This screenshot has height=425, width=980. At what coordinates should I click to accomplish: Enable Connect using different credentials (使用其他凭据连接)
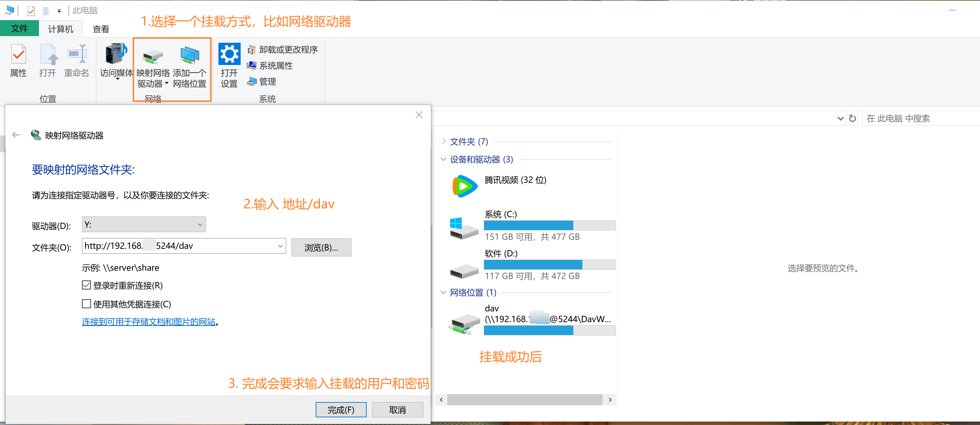point(87,303)
